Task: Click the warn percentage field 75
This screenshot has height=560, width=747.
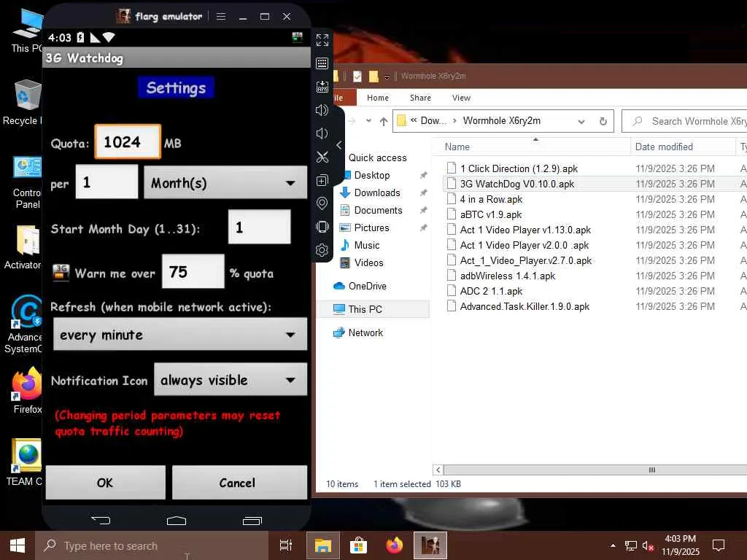Action: 193,271
